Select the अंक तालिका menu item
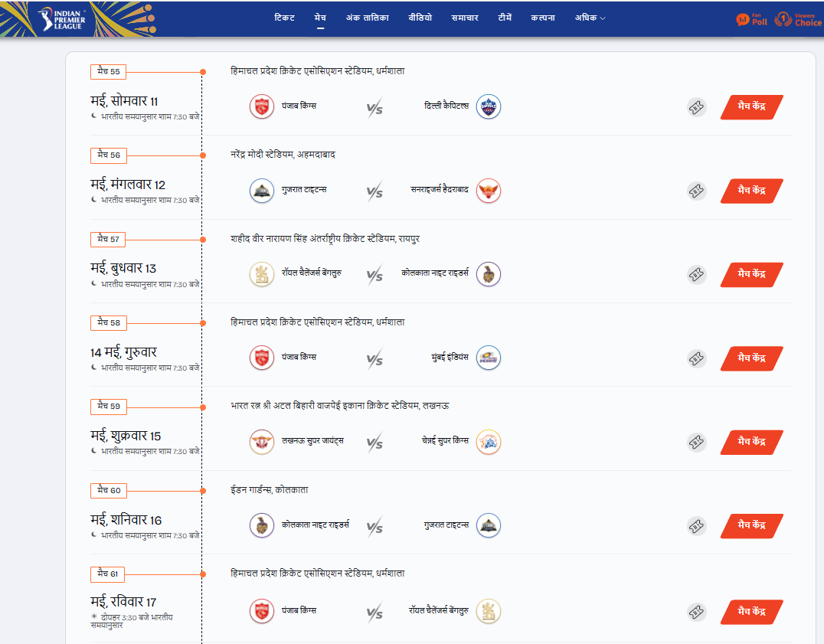Screen dimensions: 824x644 point(368,18)
